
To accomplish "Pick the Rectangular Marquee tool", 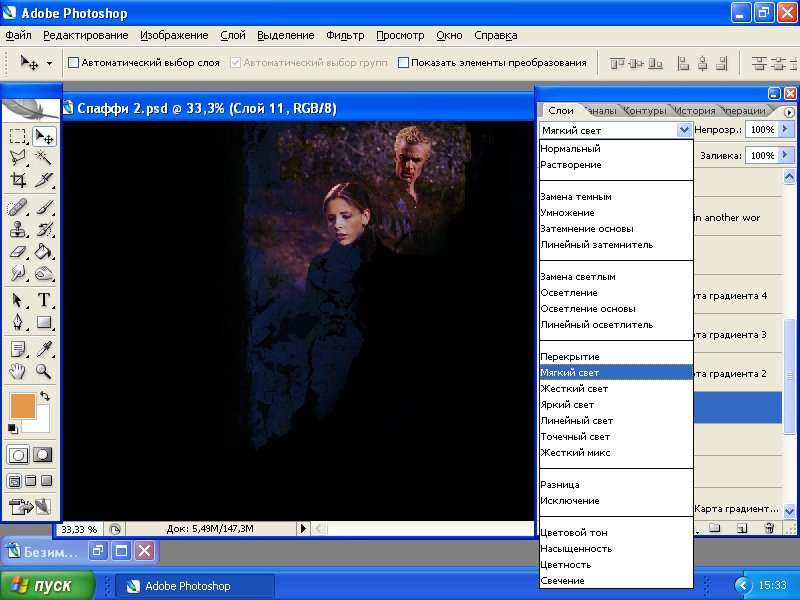I will tap(18, 137).
